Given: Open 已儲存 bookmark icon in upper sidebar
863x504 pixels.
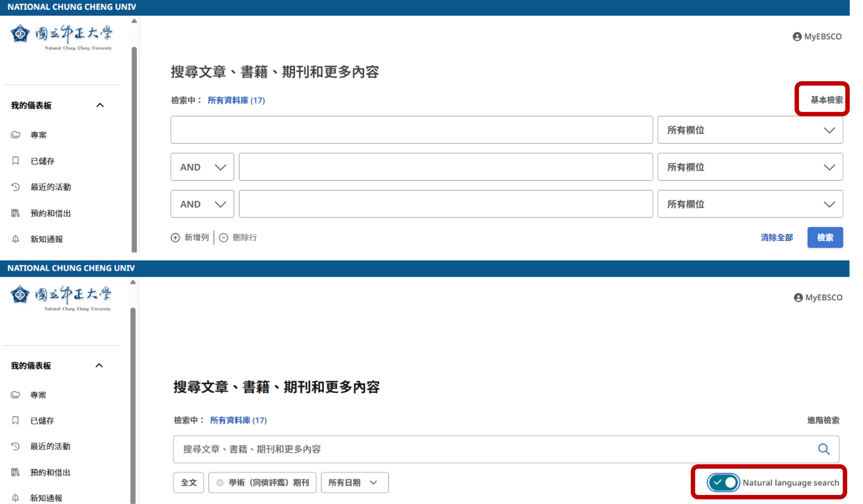Looking at the screenshot, I should (x=15, y=160).
